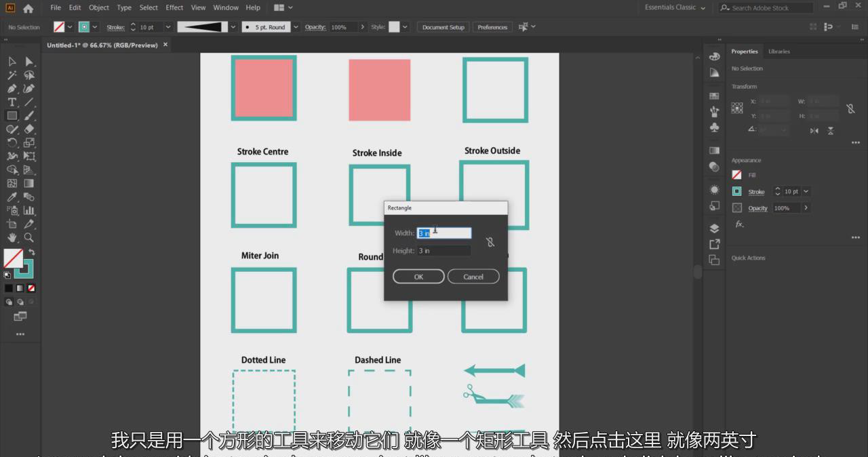Select the Eyedropper tool
Screen dimensions: 868x457
pyautogui.click(x=12, y=197)
